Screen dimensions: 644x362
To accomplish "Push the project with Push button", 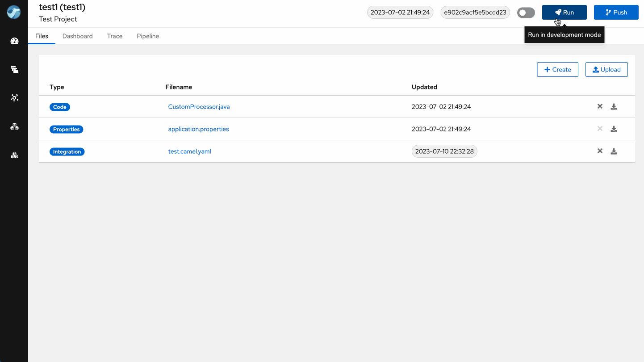I will coord(616,13).
